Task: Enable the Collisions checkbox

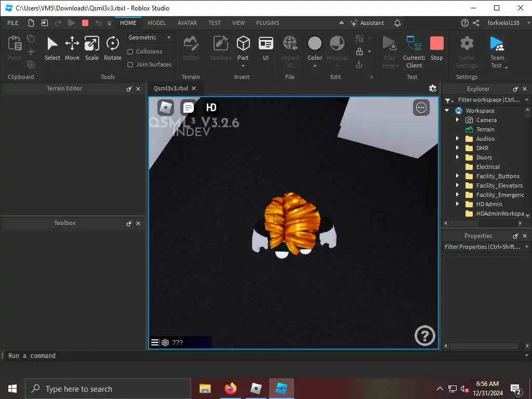Action: click(x=130, y=51)
